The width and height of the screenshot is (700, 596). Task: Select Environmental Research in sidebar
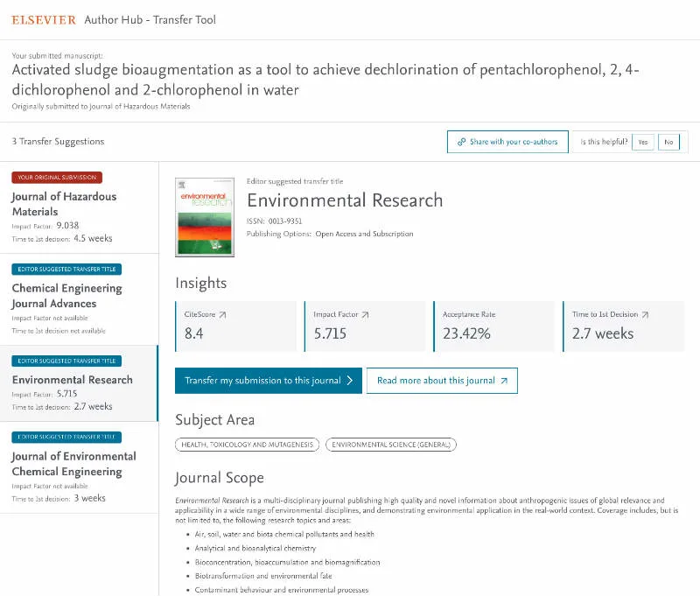(79, 383)
